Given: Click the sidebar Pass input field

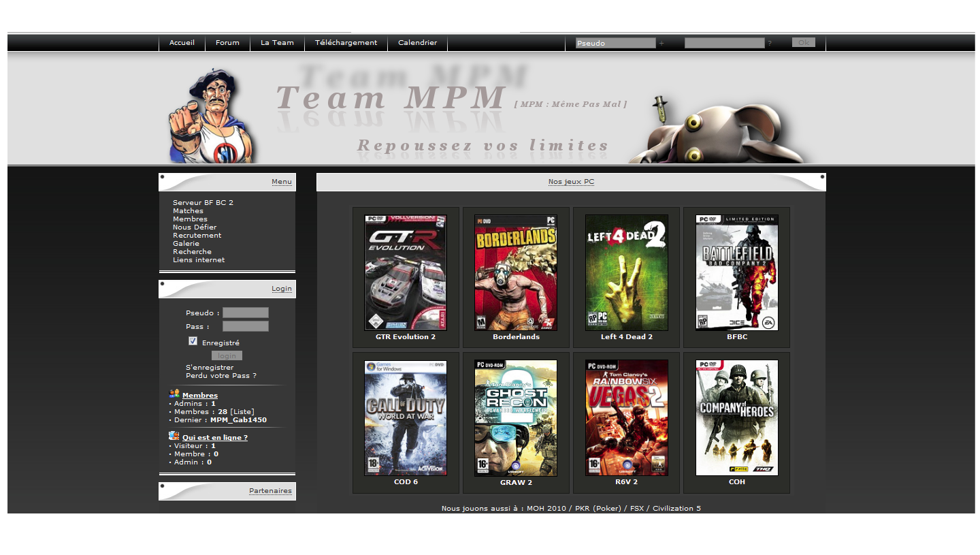Looking at the screenshot, I should coord(246,326).
